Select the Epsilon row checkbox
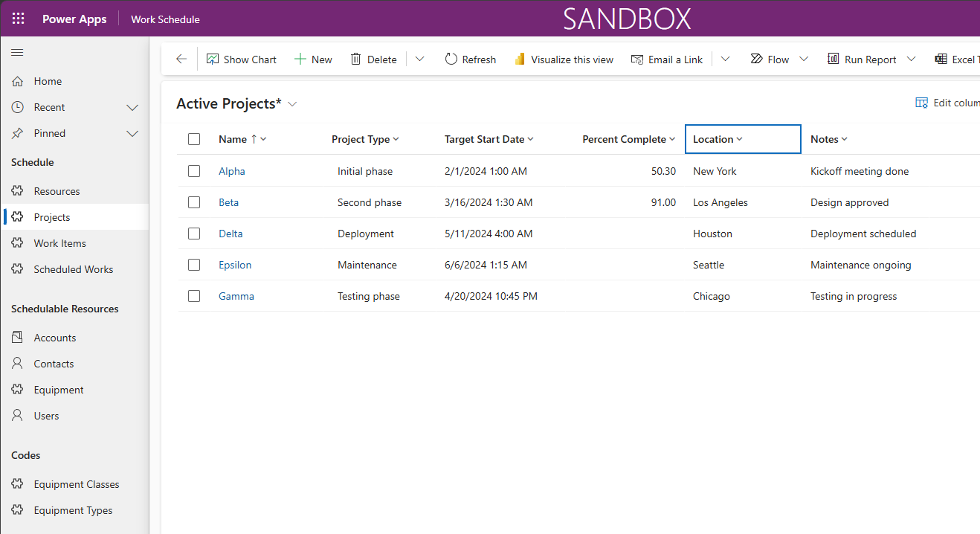 (194, 265)
